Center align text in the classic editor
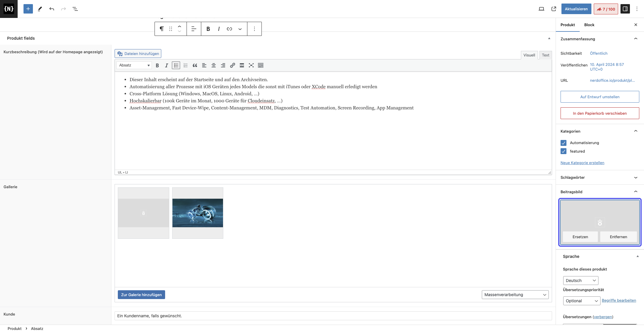644x332 pixels. [x=214, y=65]
